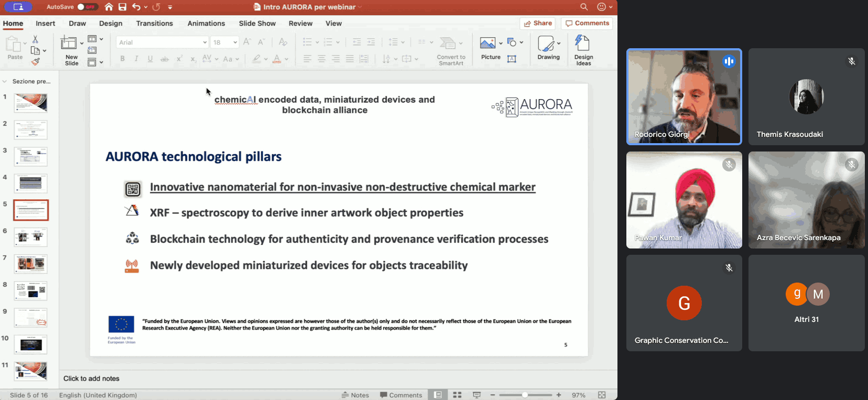Toggle Italic formatting
Image resolution: width=868 pixels, height=400 pixels.
tap(136, 59)
